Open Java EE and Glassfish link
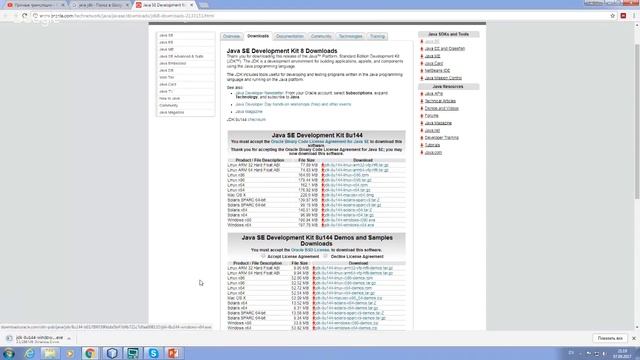Viewport: 640px width, 360px height. 444,49
